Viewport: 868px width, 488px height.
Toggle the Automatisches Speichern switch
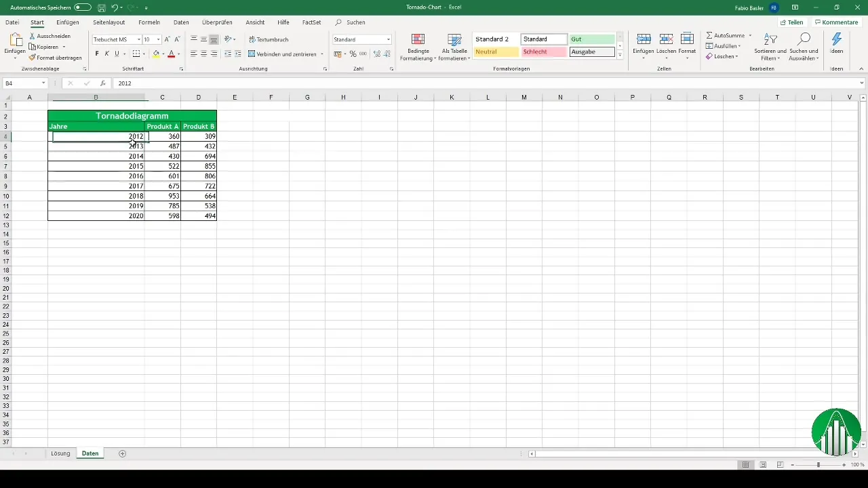coord(83,7)
